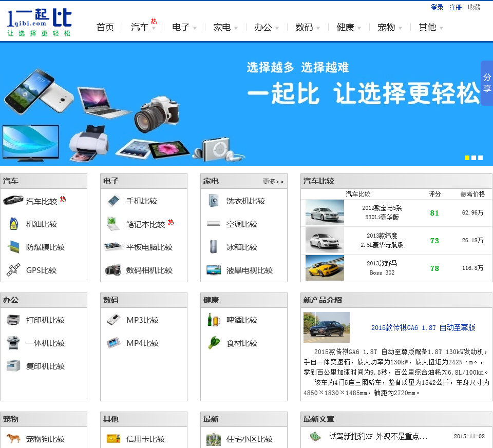The width and height of the screenshot is (493, 448).
Task: Click the green vegetable icon beside 食材比较
Action: click(214, 343)
